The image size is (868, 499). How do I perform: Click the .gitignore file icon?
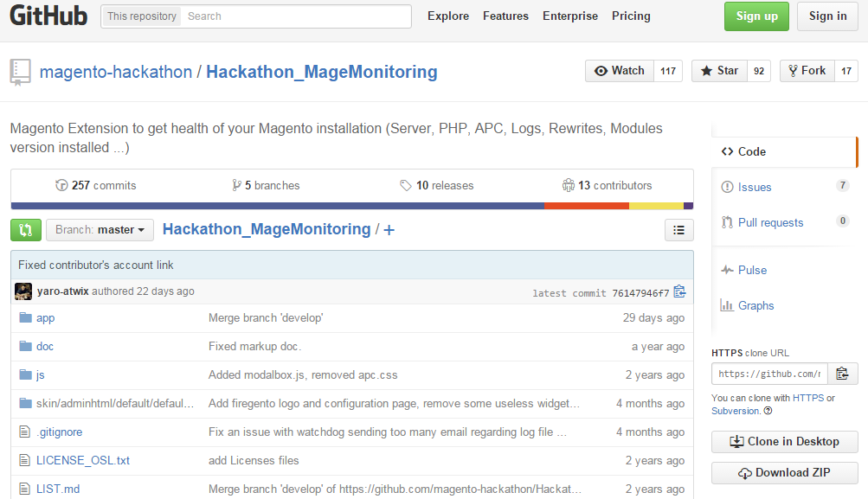[25, 432]
